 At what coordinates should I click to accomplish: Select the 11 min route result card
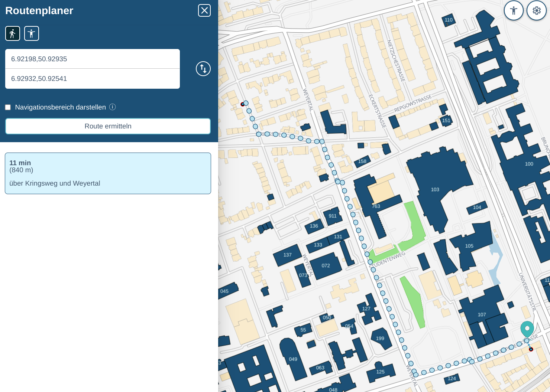pos(108,173)
